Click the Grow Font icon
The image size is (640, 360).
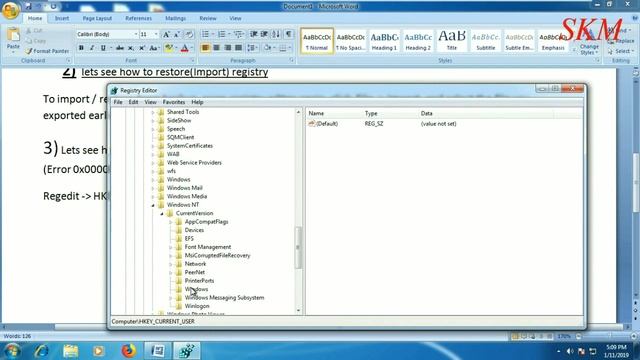click(x=166, y=34)
